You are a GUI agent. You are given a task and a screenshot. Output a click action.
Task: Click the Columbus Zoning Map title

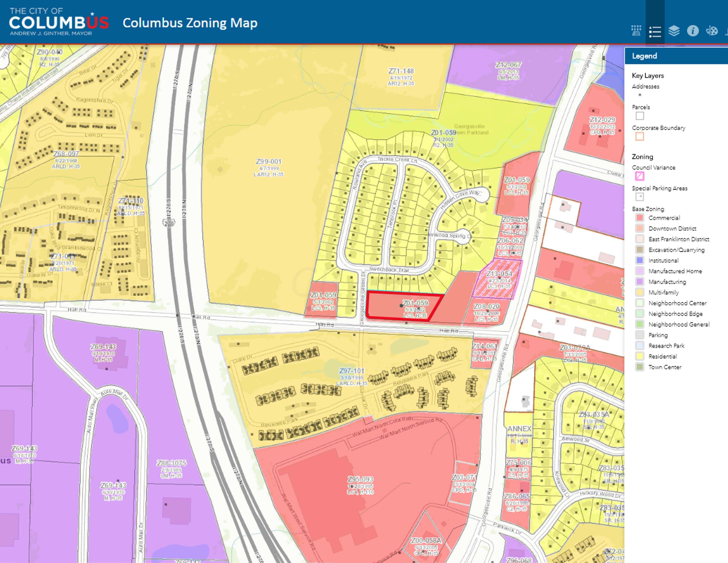tap(190, 23)
